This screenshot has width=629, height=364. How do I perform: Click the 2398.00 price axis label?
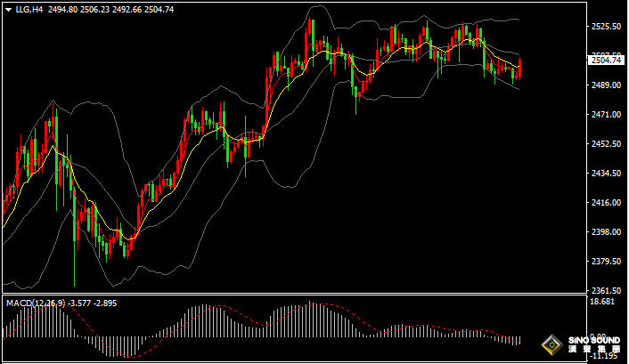tap(606, 232)
